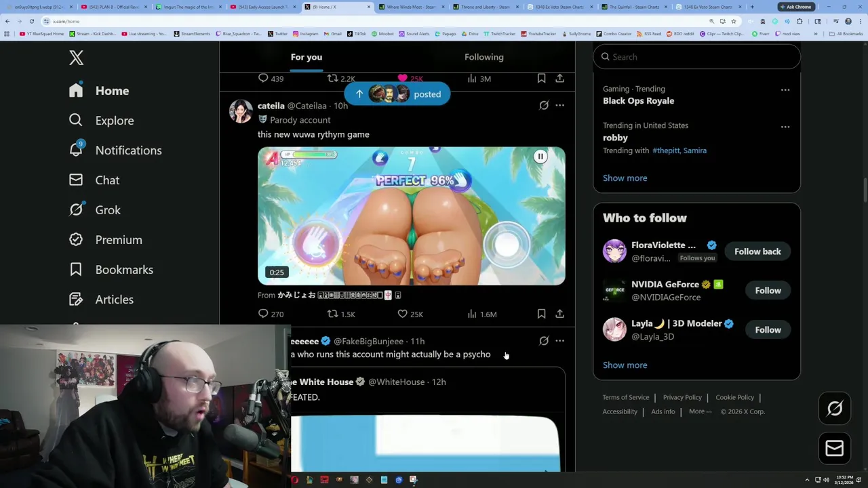Open Grok from the sidebar
Screen dimensions: 868x488
coord(95,210)
